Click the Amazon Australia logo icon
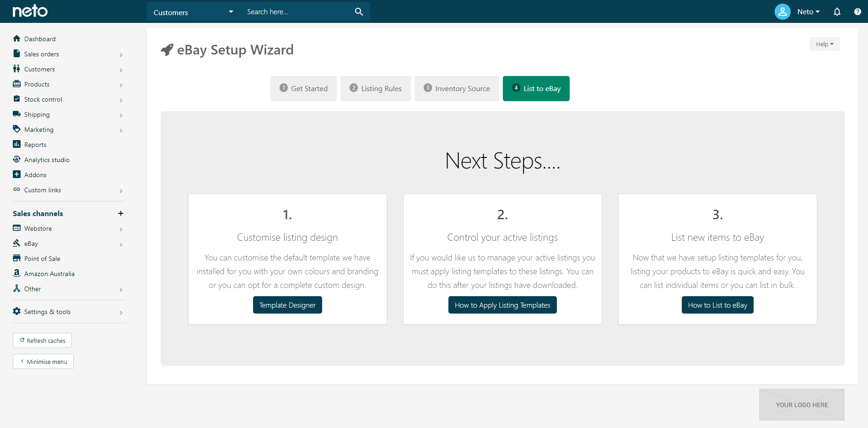 click(x=17, y=273)
